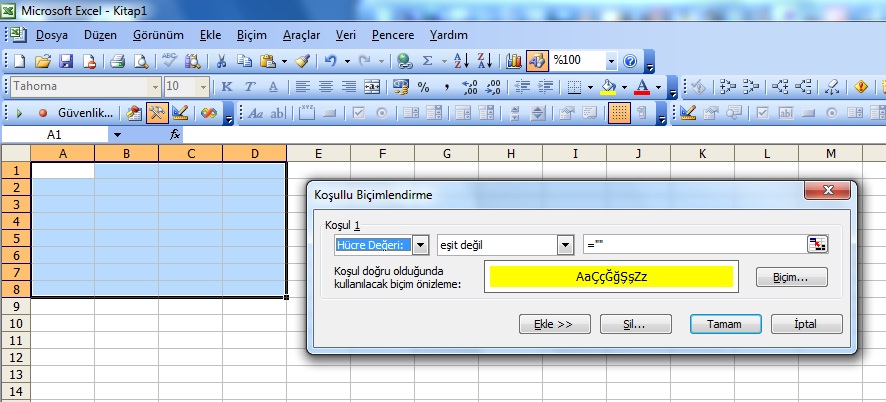Open the Dosya menu

pos(52,35)
